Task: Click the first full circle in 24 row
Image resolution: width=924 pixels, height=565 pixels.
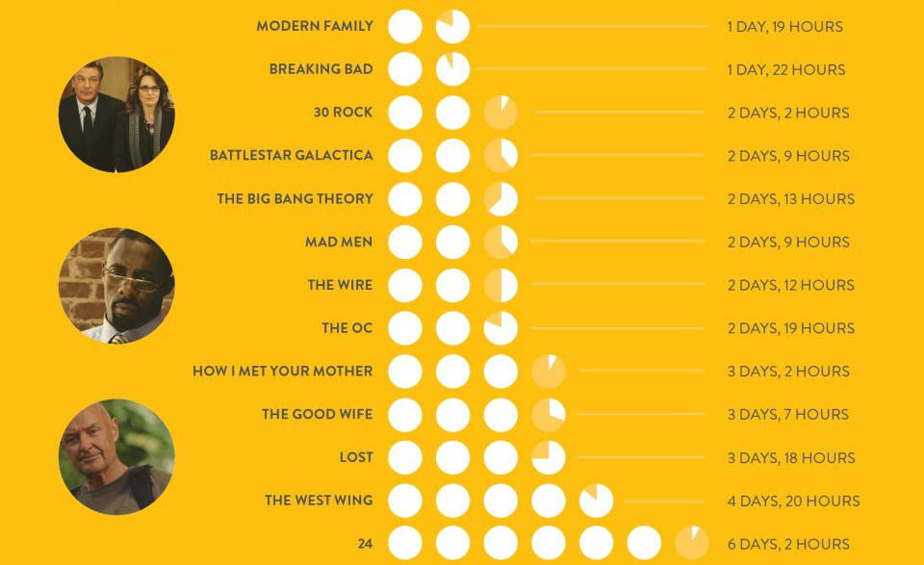Action: (x=405, y=543)
